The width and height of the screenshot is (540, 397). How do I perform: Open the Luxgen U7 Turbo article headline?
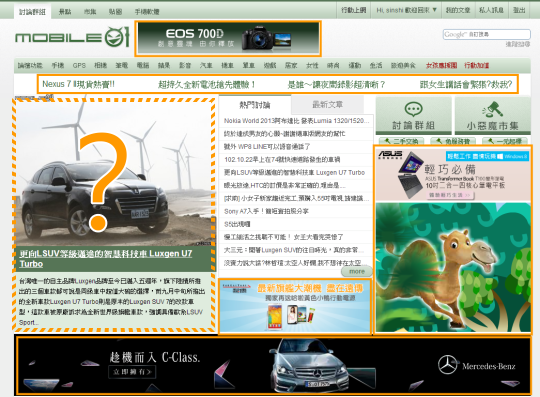pyautogui.click(x=105, y=259)
